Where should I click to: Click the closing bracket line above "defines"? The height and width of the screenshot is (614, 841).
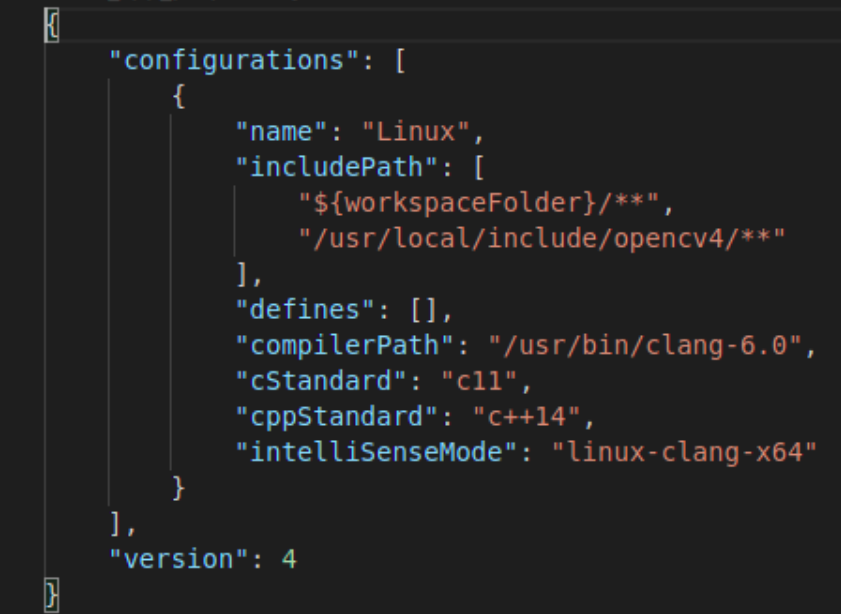[x=249, y=275]
